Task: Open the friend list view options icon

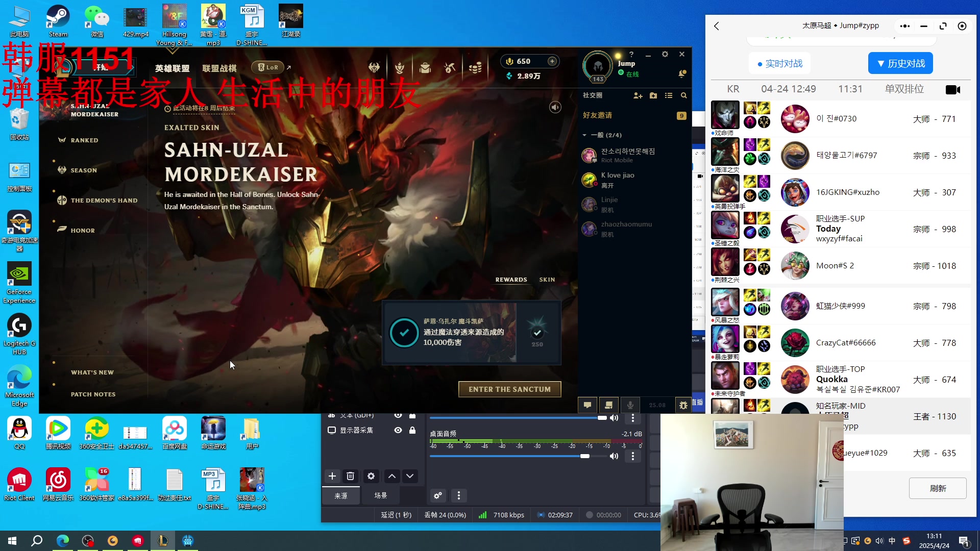Action: (x=669, y=95)
